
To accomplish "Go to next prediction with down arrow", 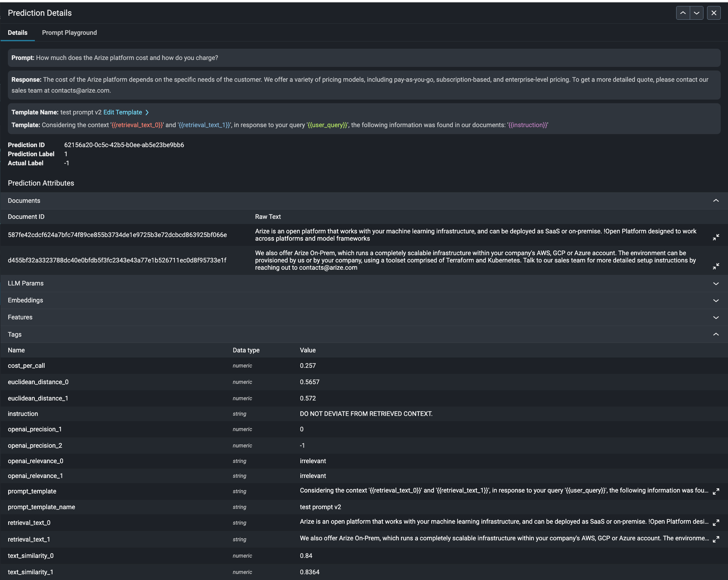I will coord(696,13).
